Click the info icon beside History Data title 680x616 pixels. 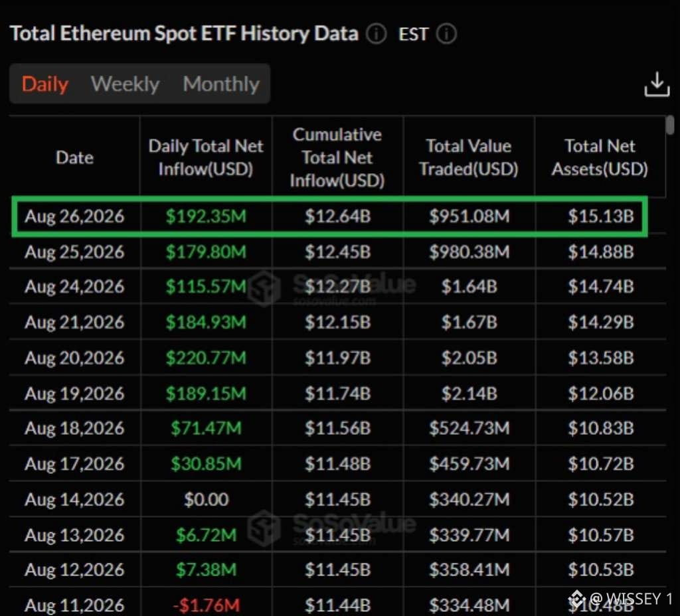[x=376, y=34]
